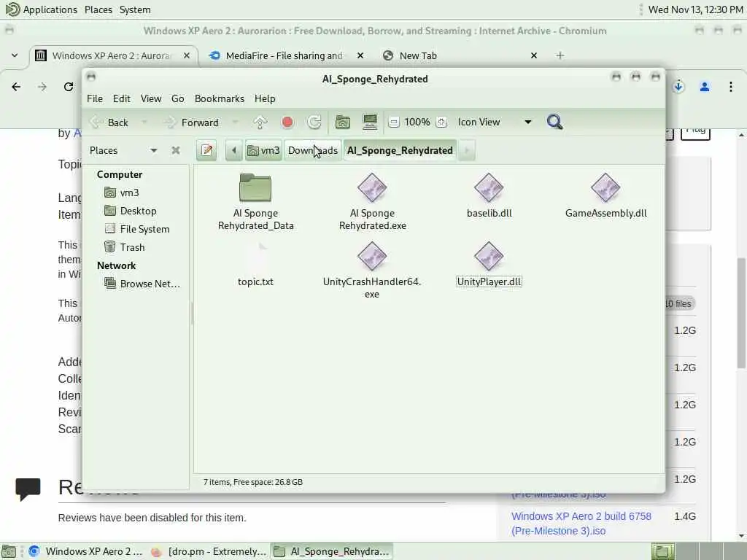Select File System in the sidebar

pyautogui.click(x=137, y=229)
